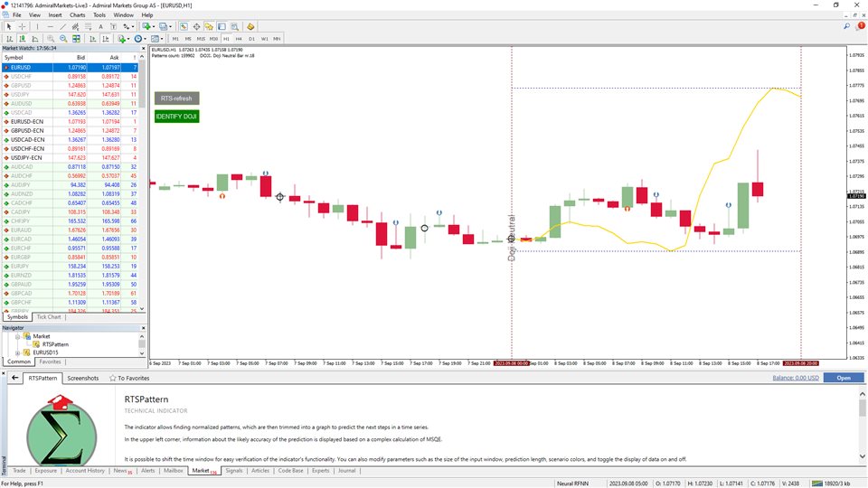The image size is (868, 488).
Task: Toggle the Terminal window icon
Action: 222,26
